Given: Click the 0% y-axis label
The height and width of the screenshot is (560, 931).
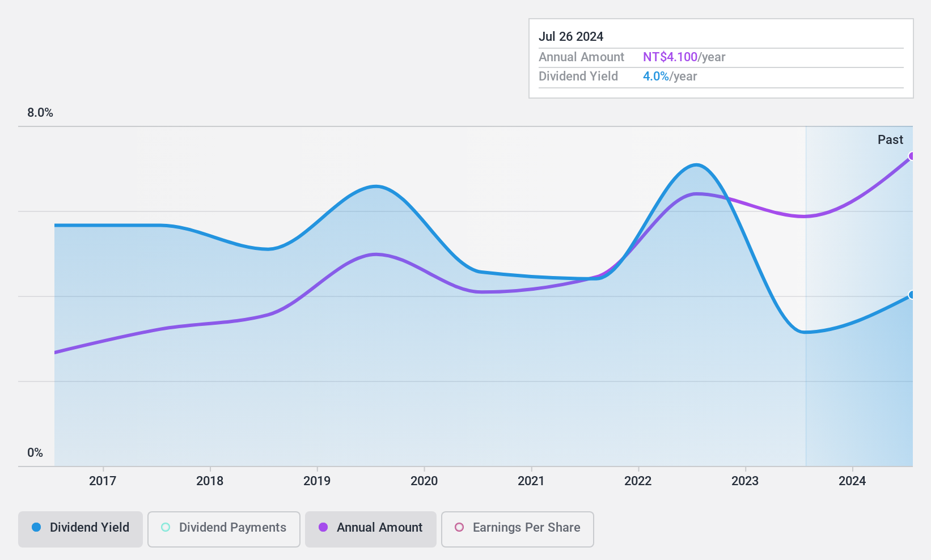Looking at the screenshot, I should tap(35, 453).
